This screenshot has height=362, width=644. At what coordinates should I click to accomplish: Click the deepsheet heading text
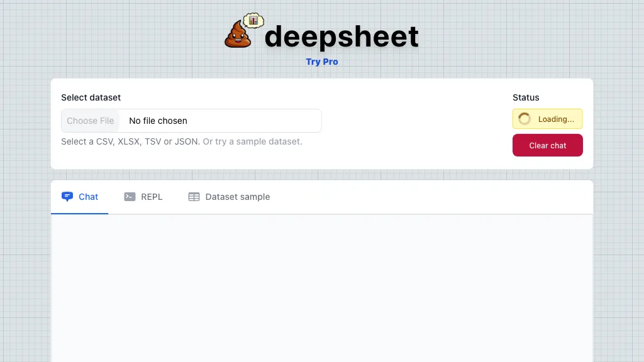coord(341,36)
